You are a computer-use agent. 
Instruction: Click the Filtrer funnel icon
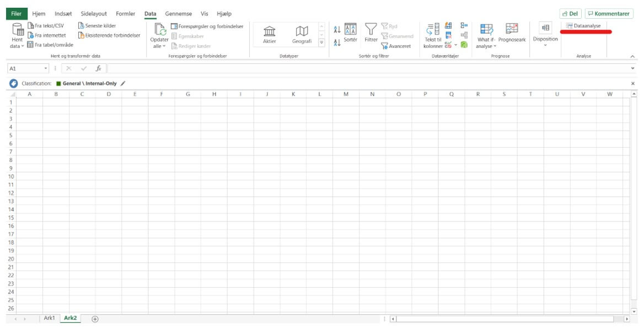[371, 30]
